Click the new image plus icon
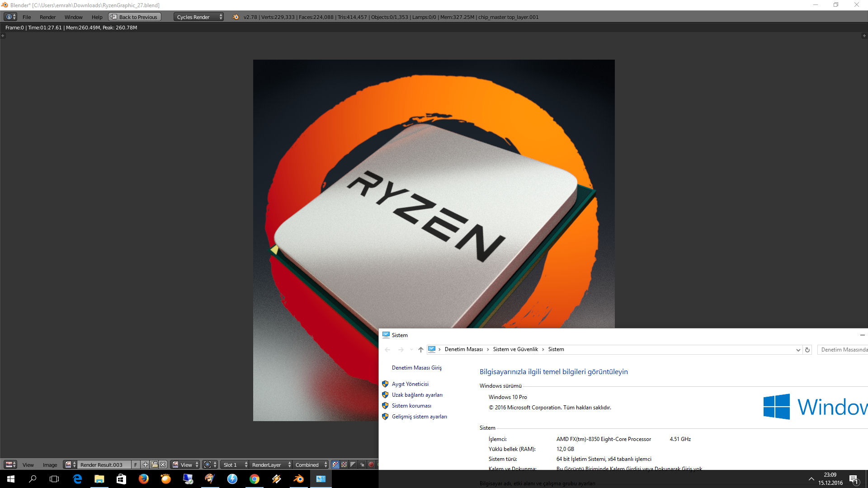 coord(145,465)
